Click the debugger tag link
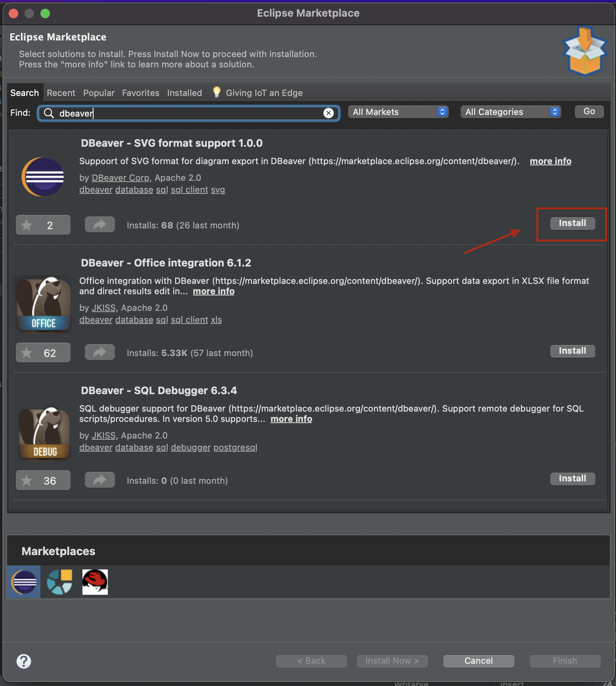The image size is (616, 686). coord(191,448)
